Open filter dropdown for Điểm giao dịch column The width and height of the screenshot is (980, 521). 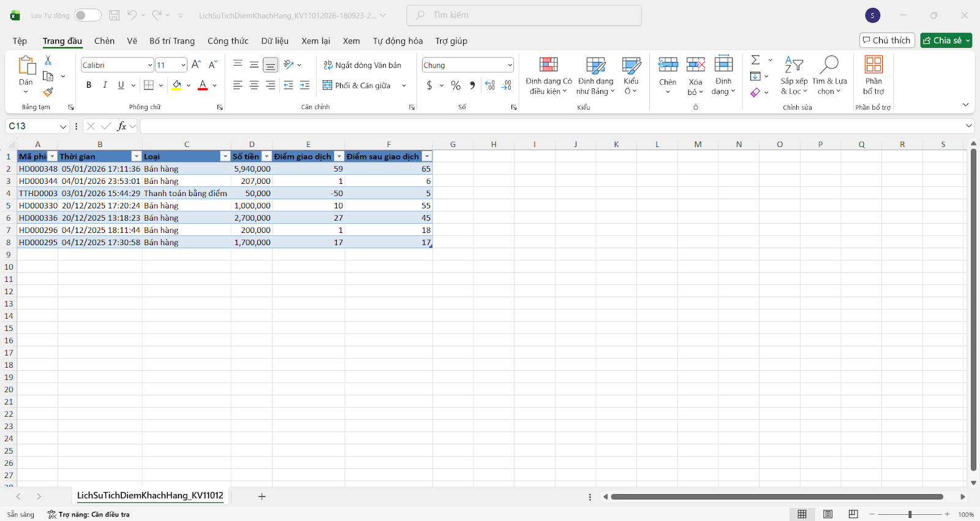339,157
